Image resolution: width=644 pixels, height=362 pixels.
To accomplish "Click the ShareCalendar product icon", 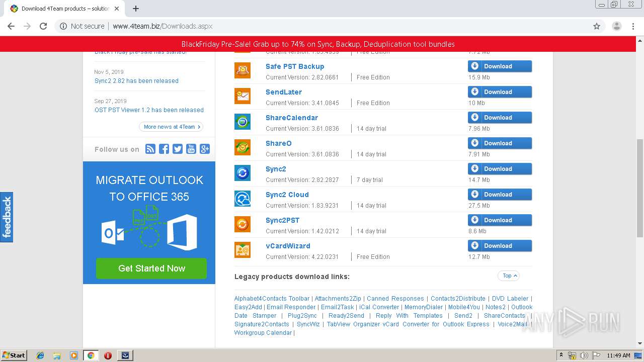I will click(243, 122).
